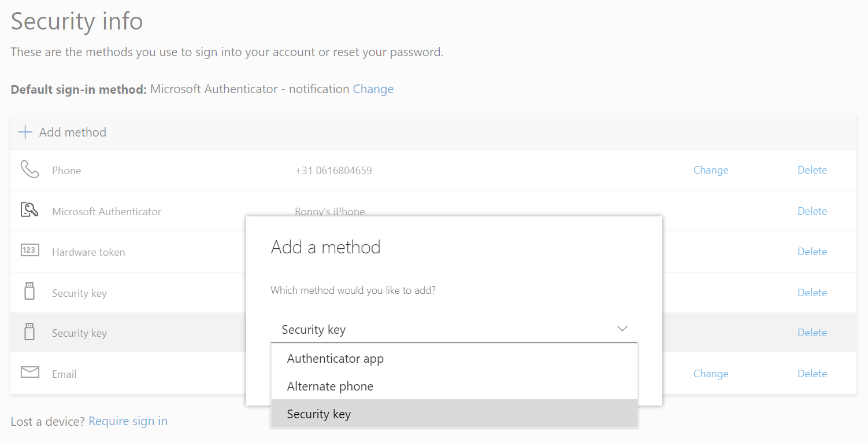The width and height of the screenshot is (868, 442).
Task: Click the dropdown chevron arrow in dialog
Action: 622,329
